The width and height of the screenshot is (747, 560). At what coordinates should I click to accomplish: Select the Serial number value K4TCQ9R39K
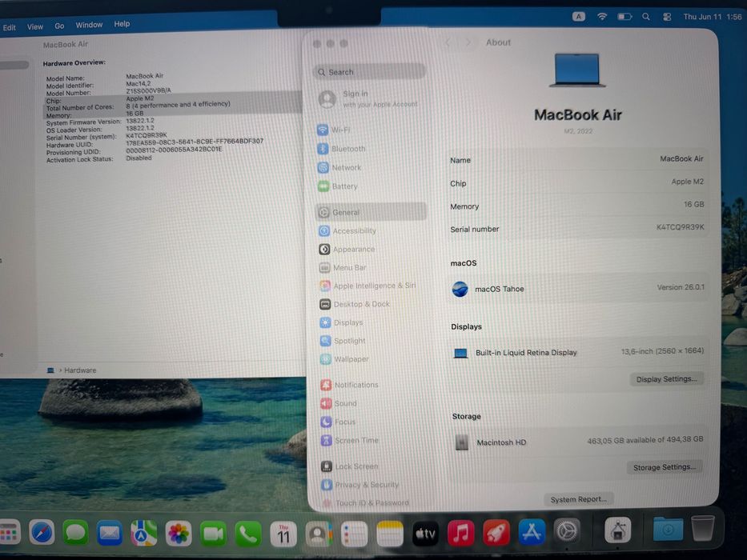click(680, 227)
